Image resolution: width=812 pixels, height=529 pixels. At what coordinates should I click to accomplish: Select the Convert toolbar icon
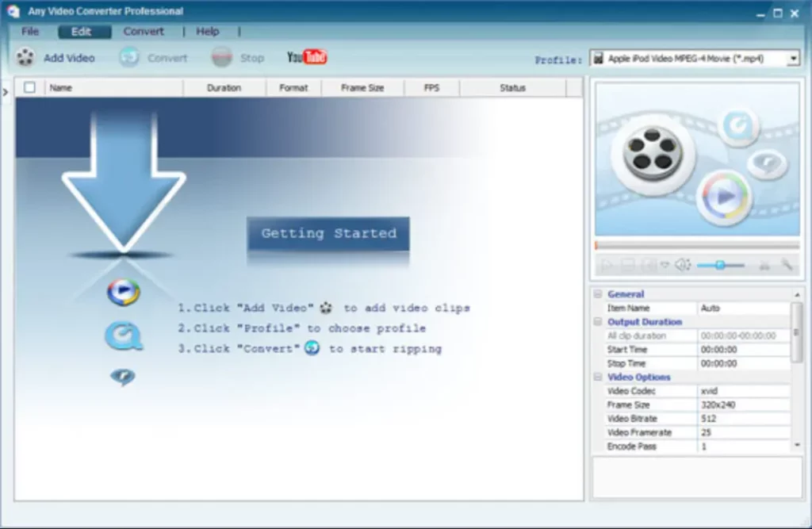tap(129, 57)
